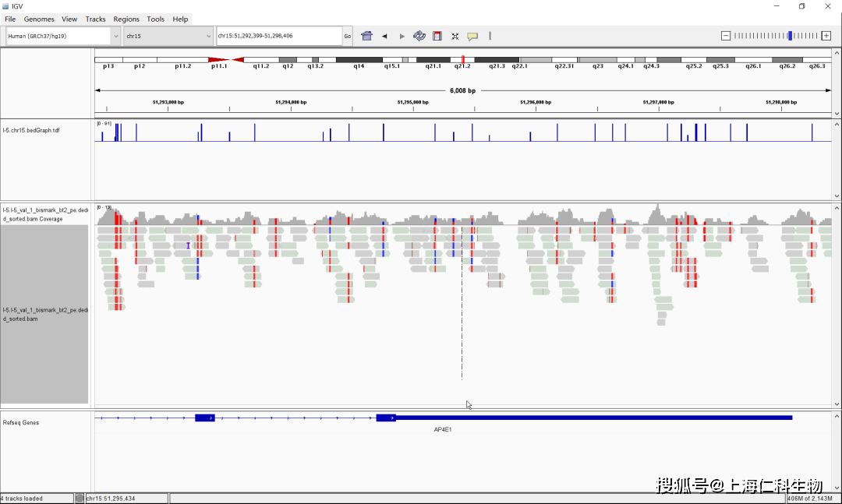
Task: Click the Resize tracks to fit icon
Action: point(455,36)
